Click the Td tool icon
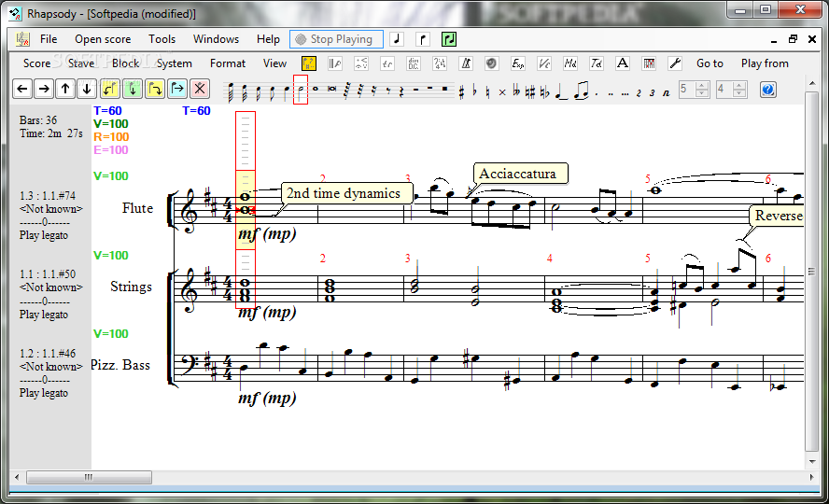The image size is (829, 504). pos(597,63)
